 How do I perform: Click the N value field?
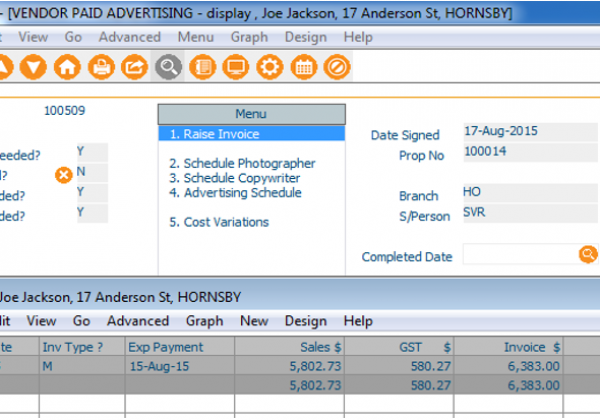tap(92, 172)
